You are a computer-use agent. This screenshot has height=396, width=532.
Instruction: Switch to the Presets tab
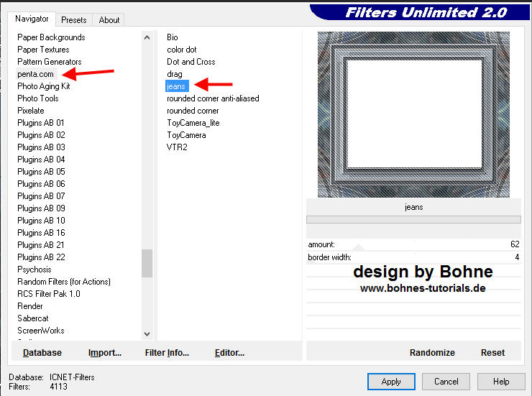tap(73, 20)
